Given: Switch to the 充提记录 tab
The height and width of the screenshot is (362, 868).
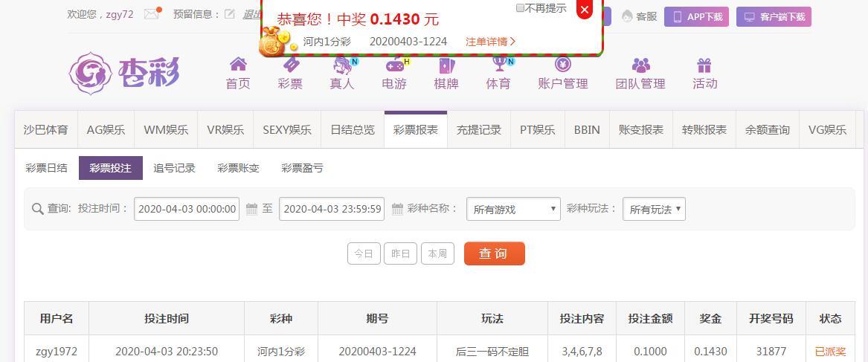Looking at the screenshot, I should tap(478, 130).
